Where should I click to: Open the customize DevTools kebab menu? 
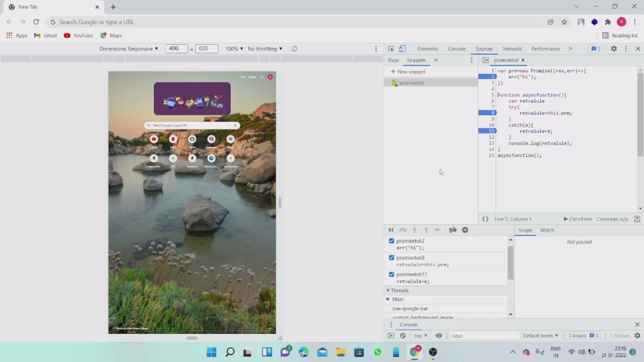[x=626, y=49]
